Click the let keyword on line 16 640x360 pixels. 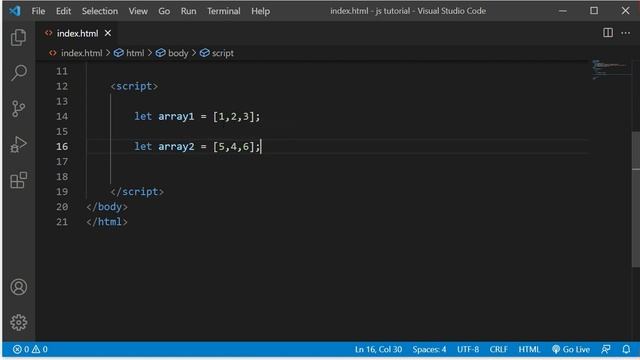(143, 147)
